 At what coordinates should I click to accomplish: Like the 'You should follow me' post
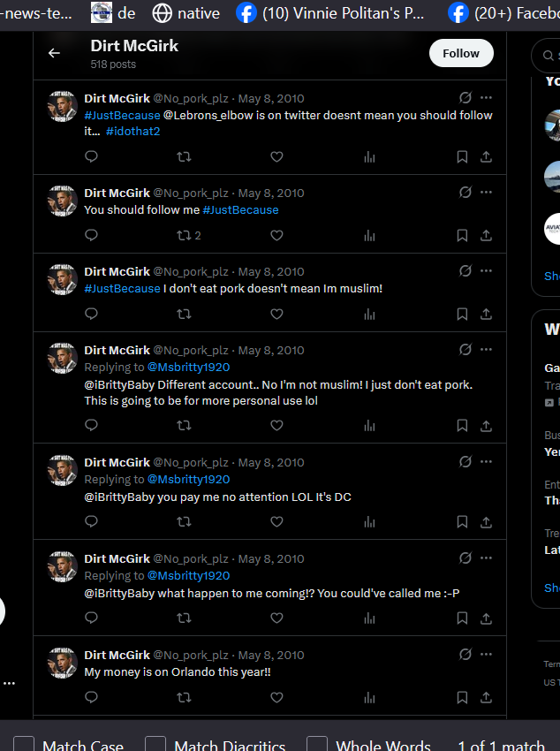276,235
